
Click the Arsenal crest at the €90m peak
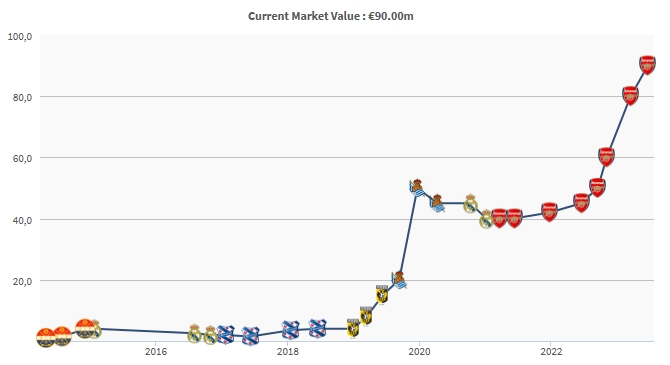point(647,65)
